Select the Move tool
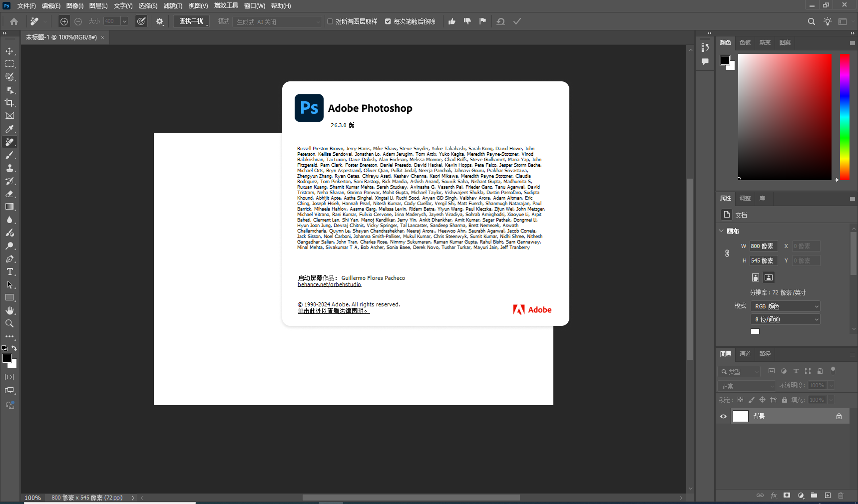 pos(9,51)
